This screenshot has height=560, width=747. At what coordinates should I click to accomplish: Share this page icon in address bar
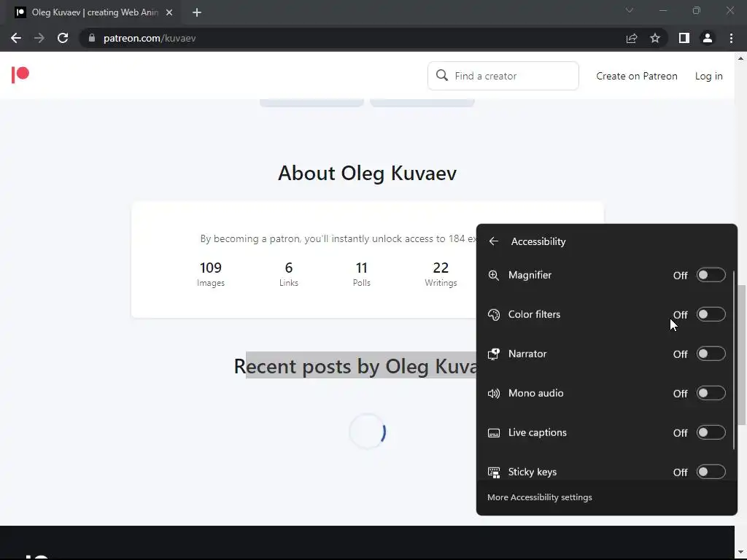[632, 38]
